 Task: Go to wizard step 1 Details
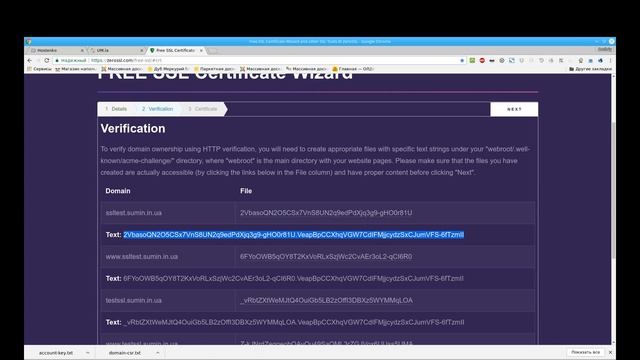[116, 109]
